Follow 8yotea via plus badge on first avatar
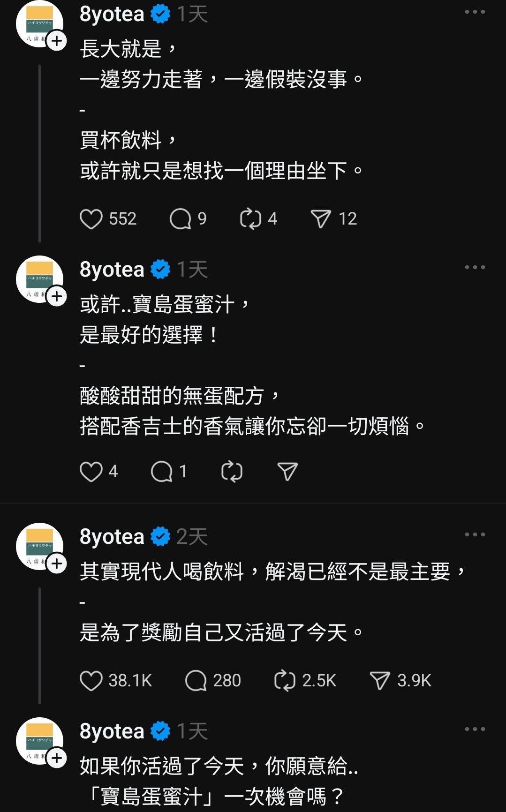506x812 pixels. tap(57, 41)
